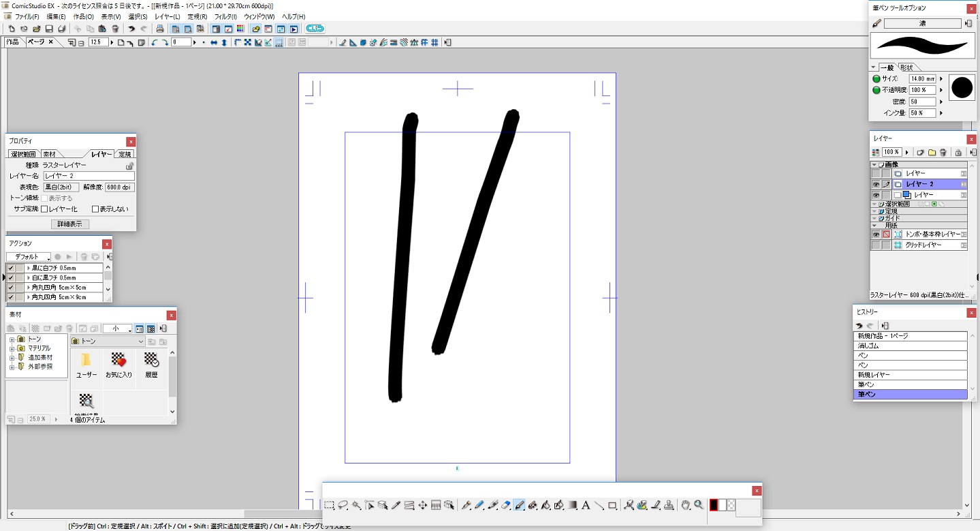Select the rectangle shape tool

pos(612,505)
